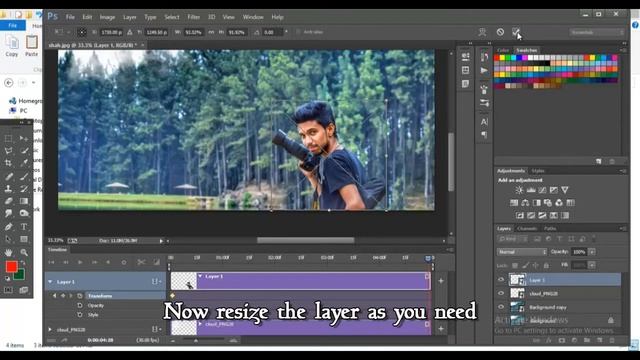The width and height of the screenshot is (640, 360).
Task: Select the Rectangular Marquee tool
Action: tap(8, 139)
